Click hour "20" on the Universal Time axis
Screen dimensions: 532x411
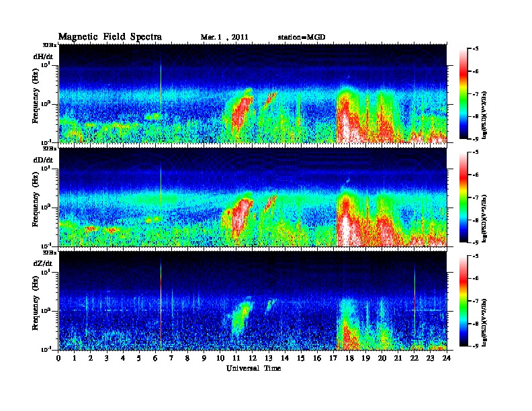(x=382, y=358)
